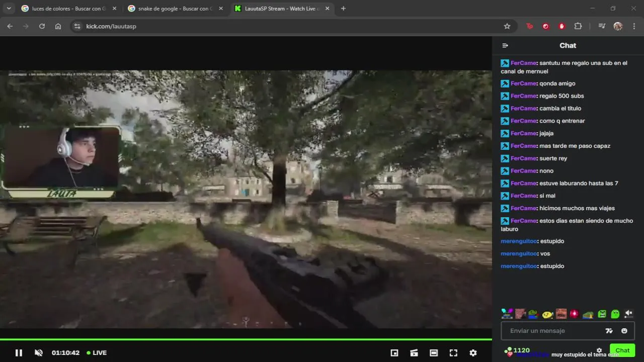Go back to previous page
644x362 pixels.
10,26
